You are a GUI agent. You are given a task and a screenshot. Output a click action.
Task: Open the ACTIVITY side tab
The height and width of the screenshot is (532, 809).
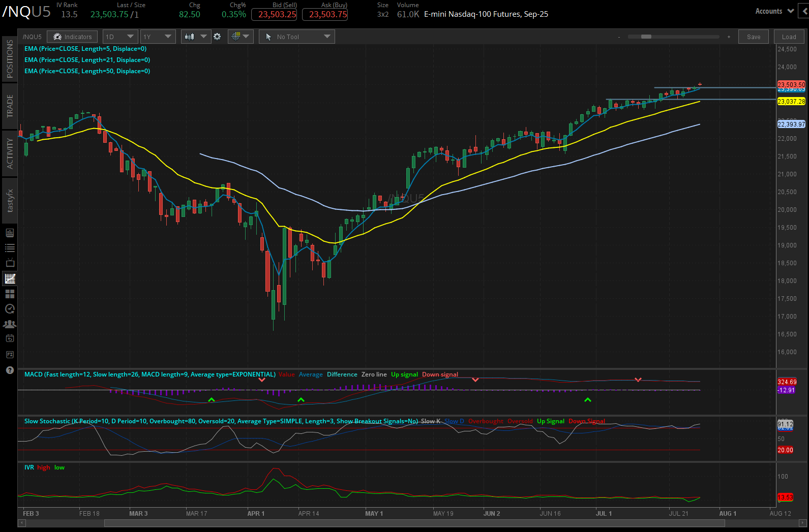pyautogui.click(x=10, y=153)
